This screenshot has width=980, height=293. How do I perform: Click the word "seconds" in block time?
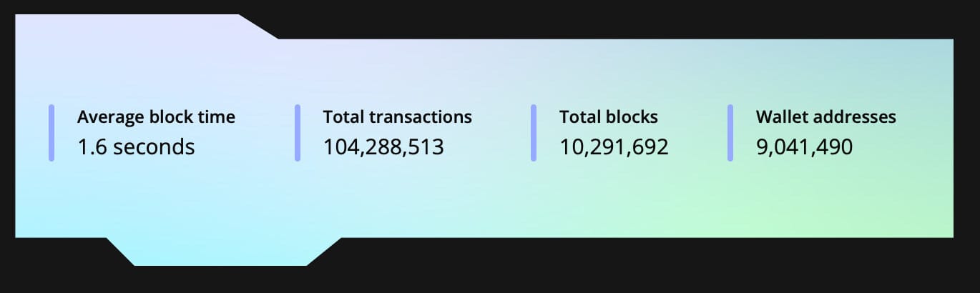coord(154,147)
